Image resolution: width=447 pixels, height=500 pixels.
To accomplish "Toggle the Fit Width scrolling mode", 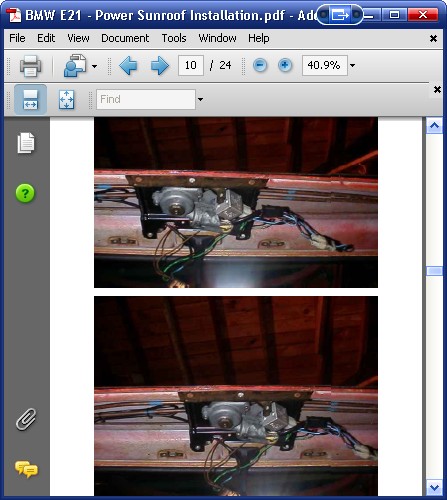I will pos(30,100).
